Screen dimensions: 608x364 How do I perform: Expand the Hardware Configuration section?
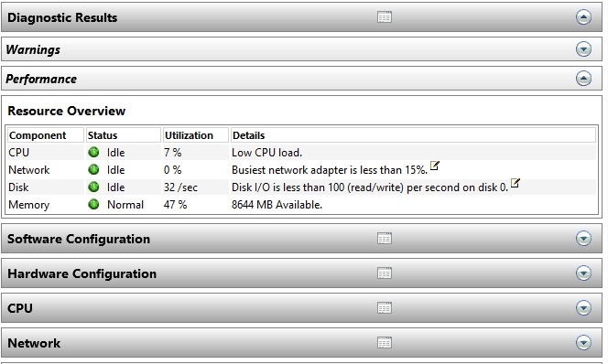point(583,273)
